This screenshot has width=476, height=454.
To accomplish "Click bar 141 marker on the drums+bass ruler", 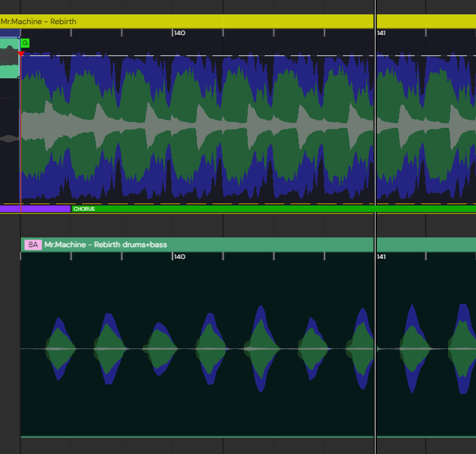I will [381, 257].
